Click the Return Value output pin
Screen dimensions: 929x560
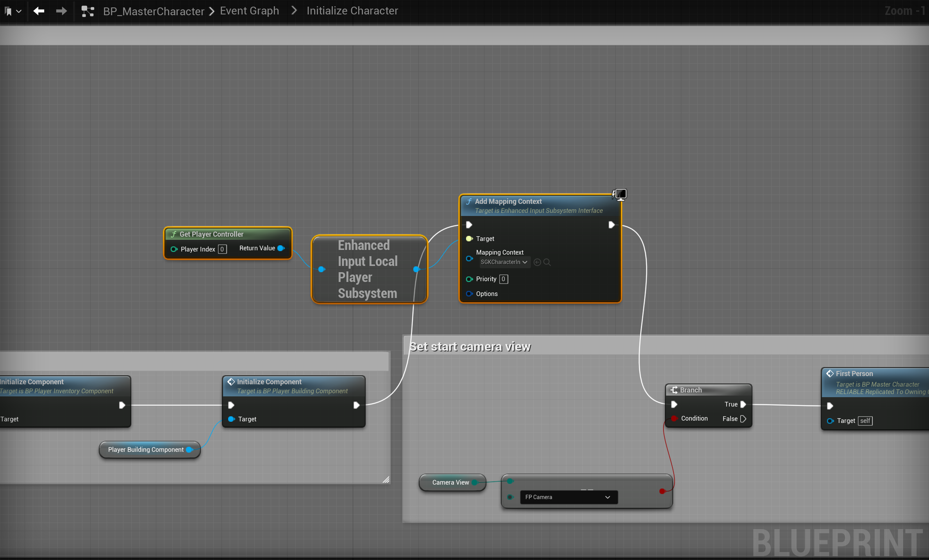point(281,248)
